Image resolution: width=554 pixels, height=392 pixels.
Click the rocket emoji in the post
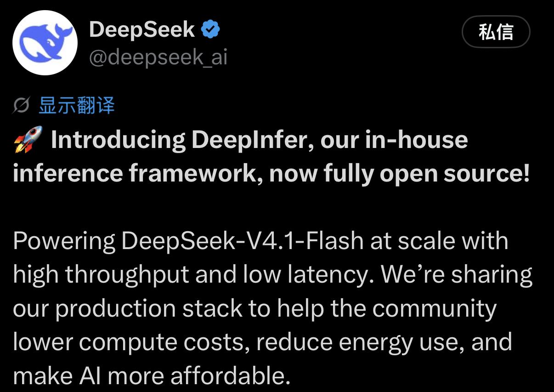tap(28, 139)
